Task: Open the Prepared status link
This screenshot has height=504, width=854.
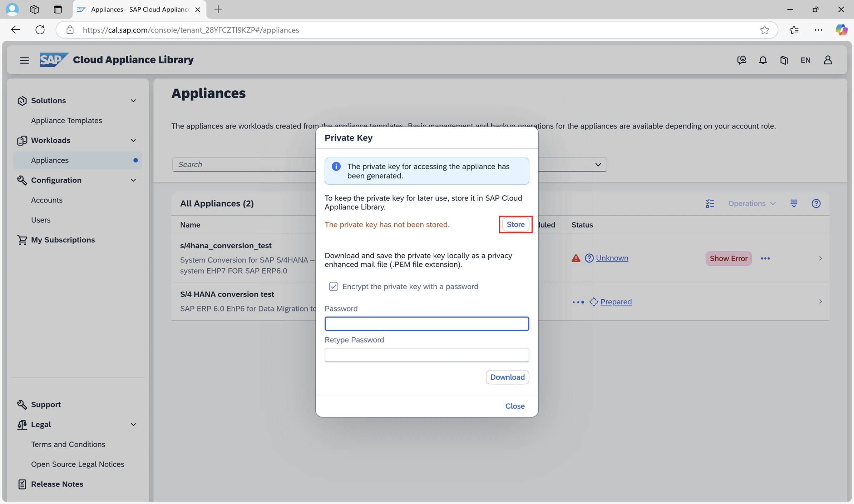Action: point(616,302)
